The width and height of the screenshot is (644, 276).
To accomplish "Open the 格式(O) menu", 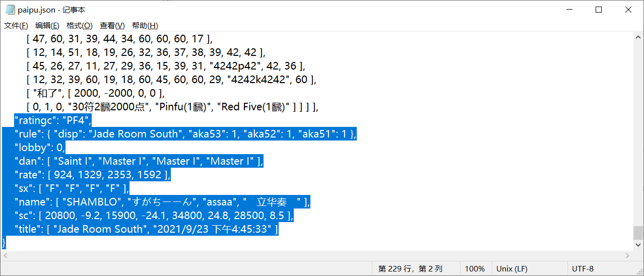I will click(80, 26).
